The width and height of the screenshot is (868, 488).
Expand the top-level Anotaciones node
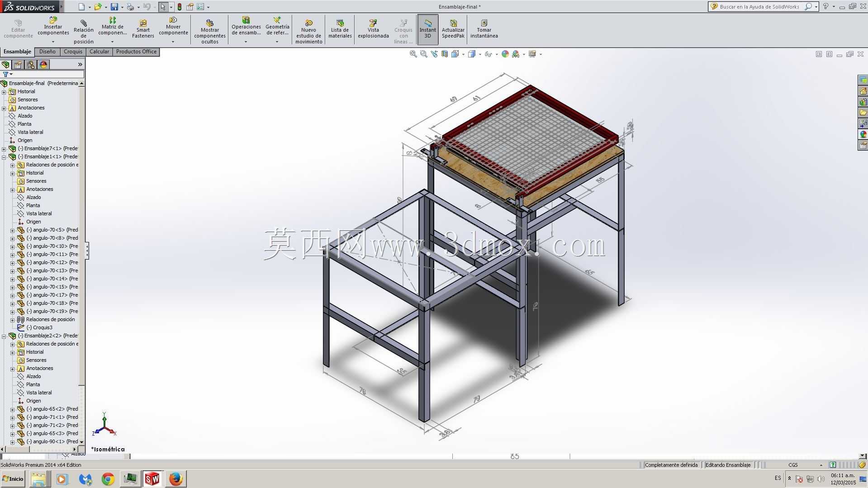[4, 108]
